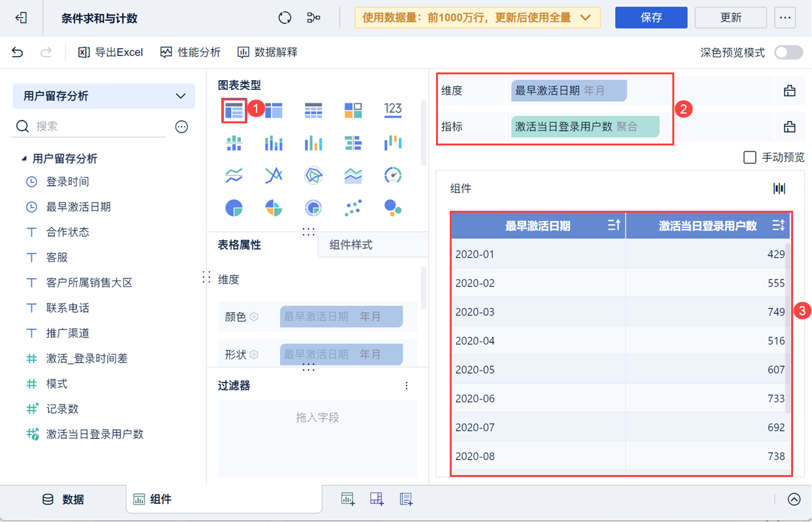Collapse the 用户留存分析 tree node
This screenshot has width=812, height=522.
(x=24, y=159)
